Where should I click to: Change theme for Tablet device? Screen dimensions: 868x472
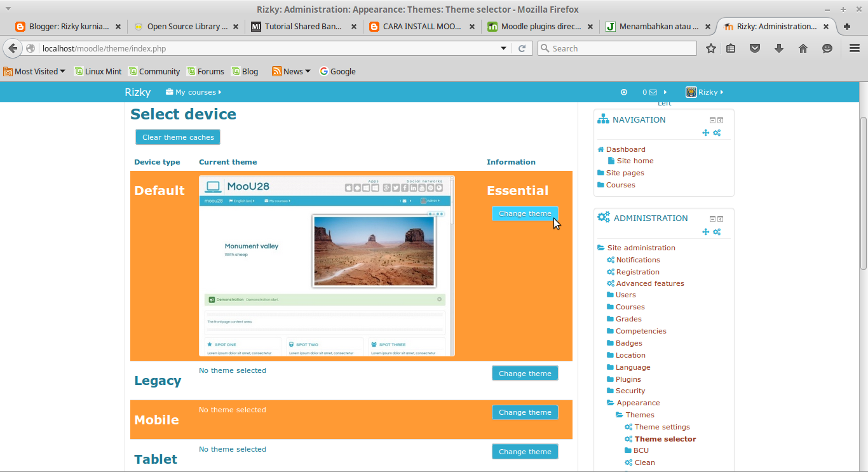(525, 452)
